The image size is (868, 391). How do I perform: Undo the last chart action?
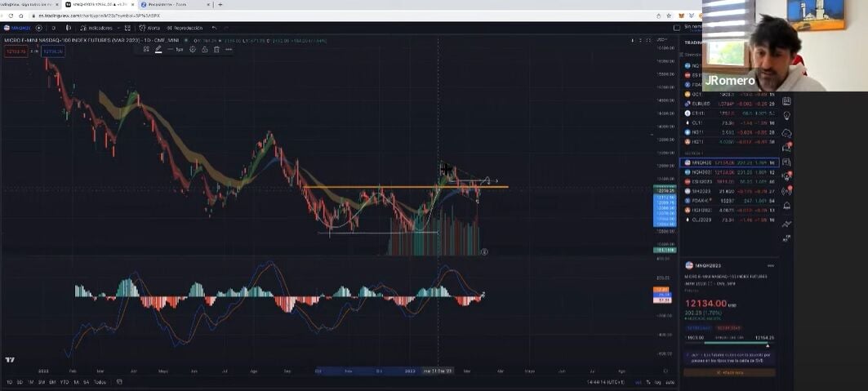(214, 28)
